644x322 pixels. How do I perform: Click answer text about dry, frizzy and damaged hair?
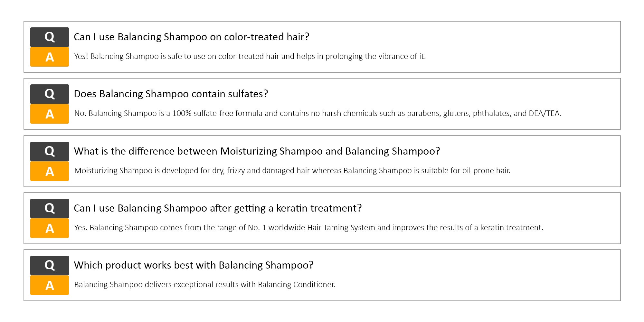coord(292,171)
